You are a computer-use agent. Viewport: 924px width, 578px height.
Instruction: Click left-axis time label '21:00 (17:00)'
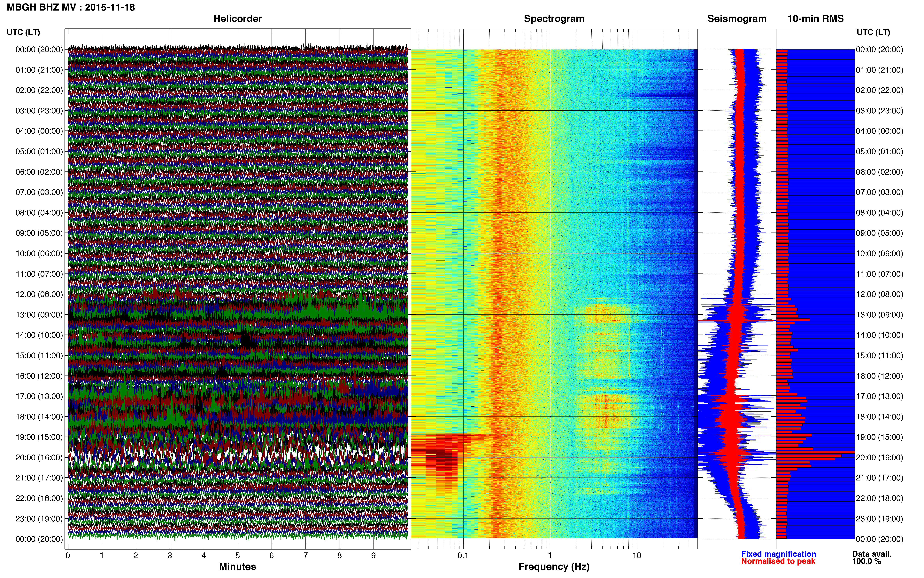(39, 478)
